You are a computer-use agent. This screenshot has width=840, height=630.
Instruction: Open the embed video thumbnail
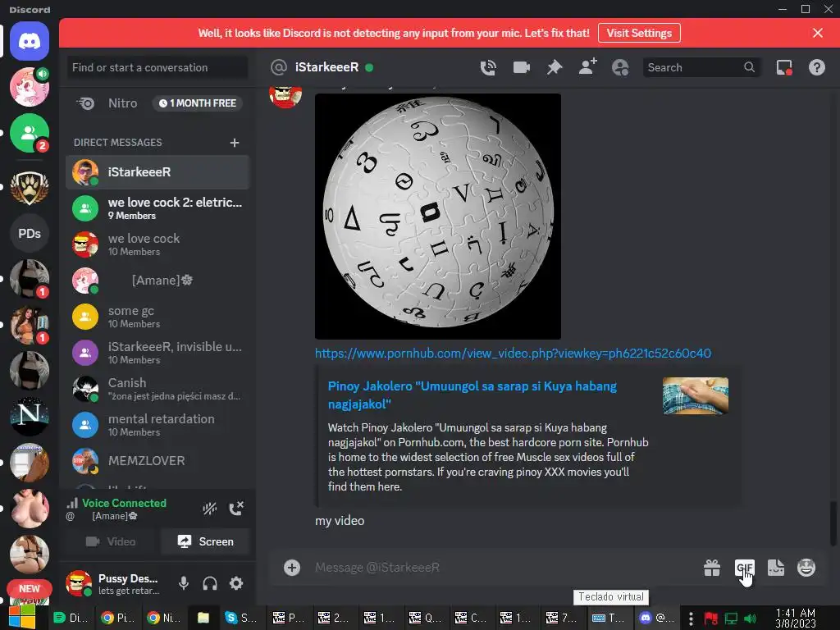point(696,396)
